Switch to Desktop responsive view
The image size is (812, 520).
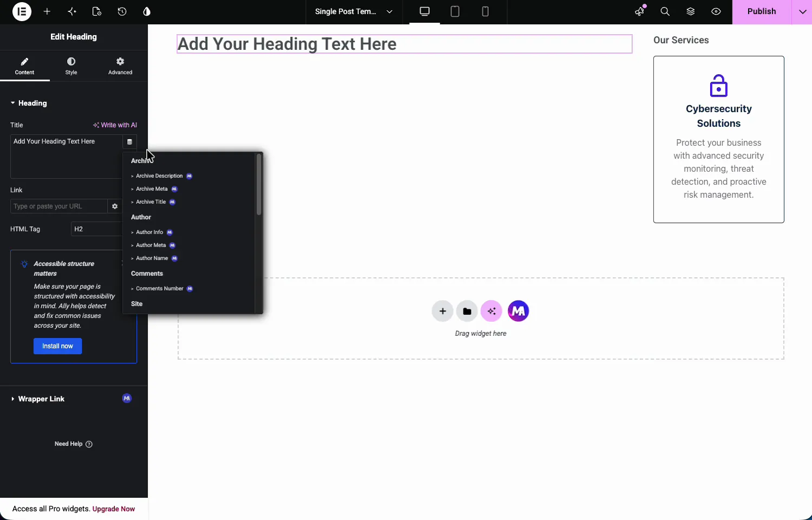pos(425,11)
